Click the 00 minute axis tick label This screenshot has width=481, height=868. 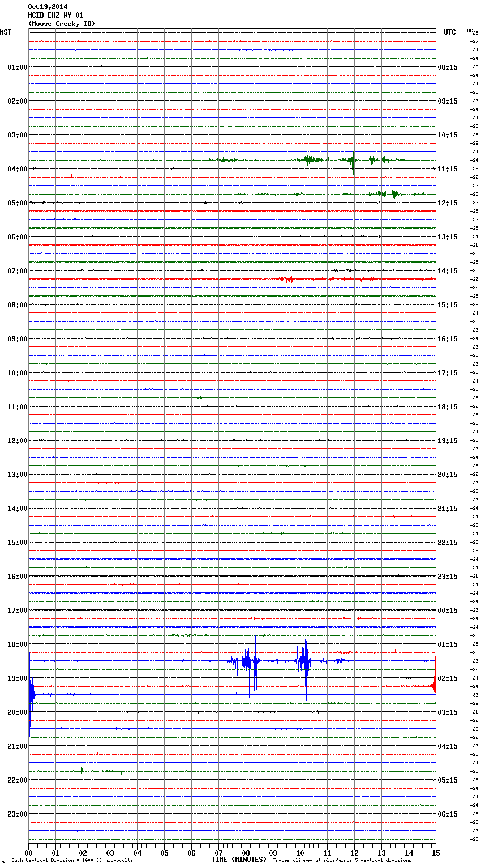click(28, 853)
